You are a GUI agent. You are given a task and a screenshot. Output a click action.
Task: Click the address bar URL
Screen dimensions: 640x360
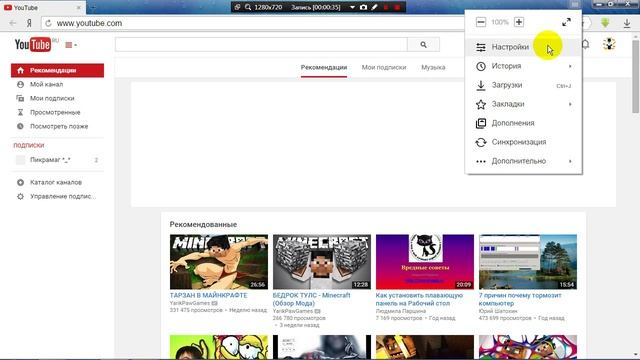point(89,23)
